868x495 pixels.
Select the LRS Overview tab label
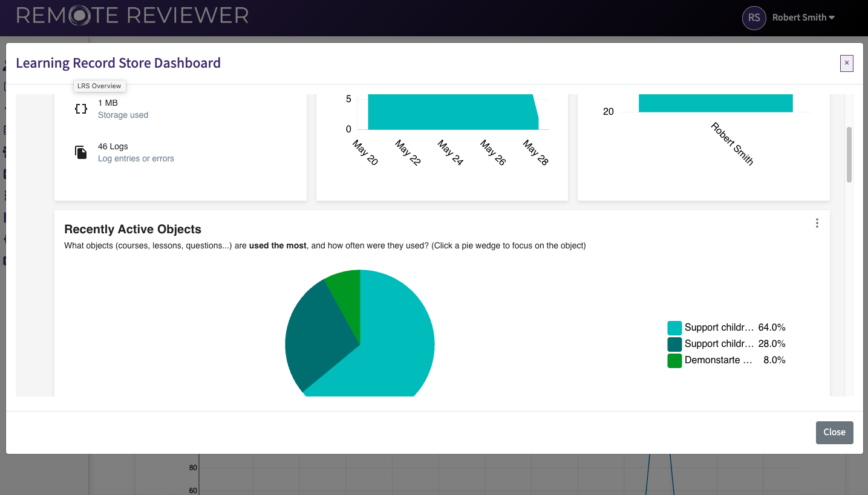99,85
